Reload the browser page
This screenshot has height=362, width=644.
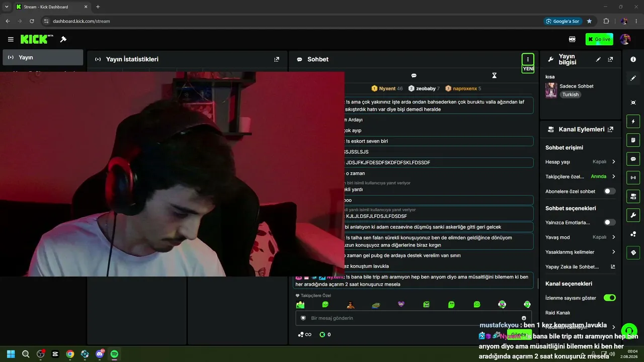pos(32,21)
